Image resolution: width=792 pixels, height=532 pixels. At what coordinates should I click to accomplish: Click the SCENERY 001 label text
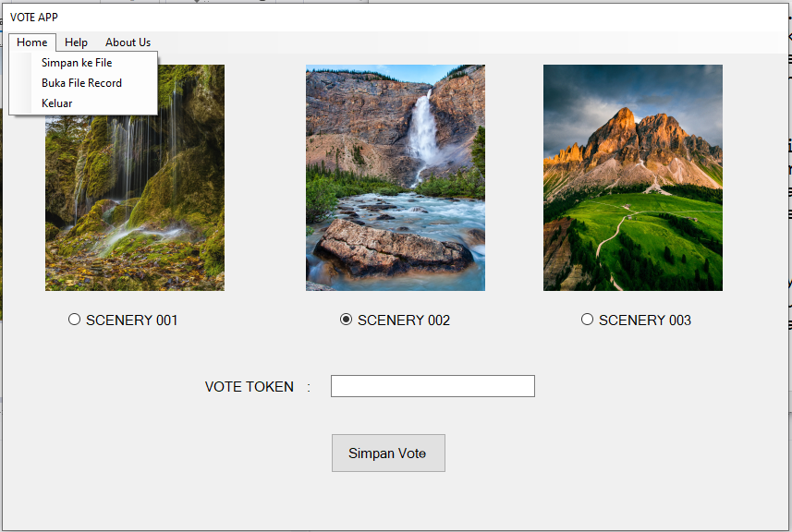[x=131, y=320]
